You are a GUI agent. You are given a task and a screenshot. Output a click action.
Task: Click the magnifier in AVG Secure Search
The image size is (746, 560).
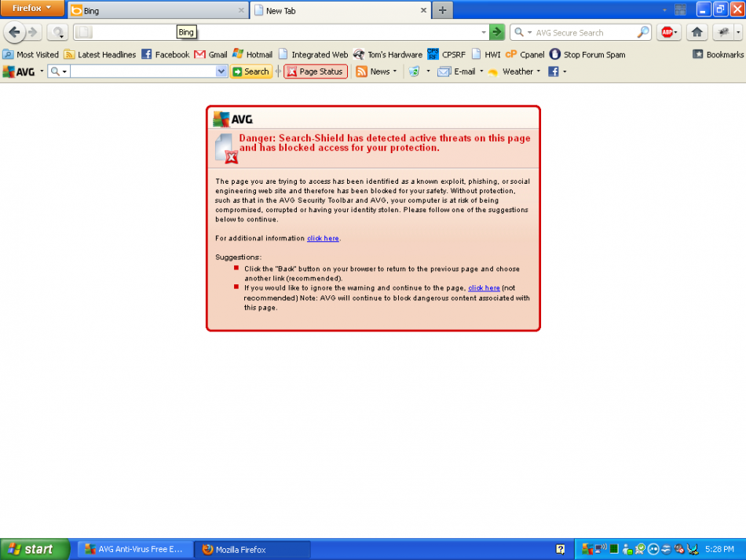point(643,32)
